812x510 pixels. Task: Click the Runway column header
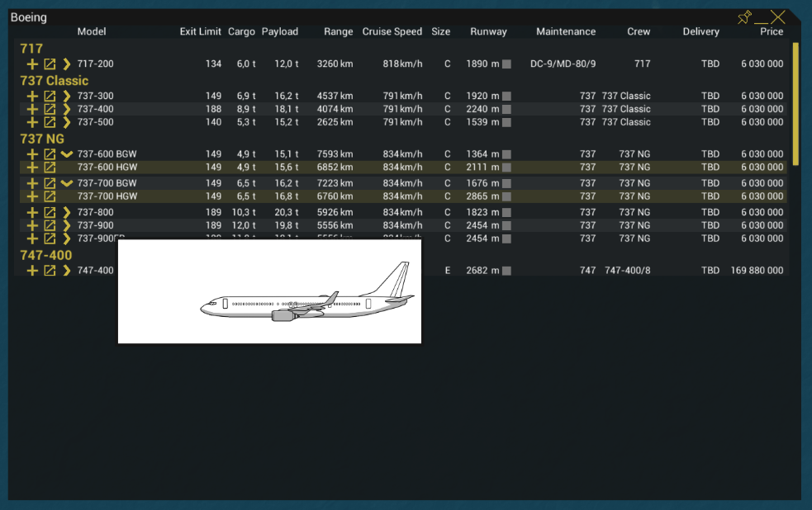488,31
